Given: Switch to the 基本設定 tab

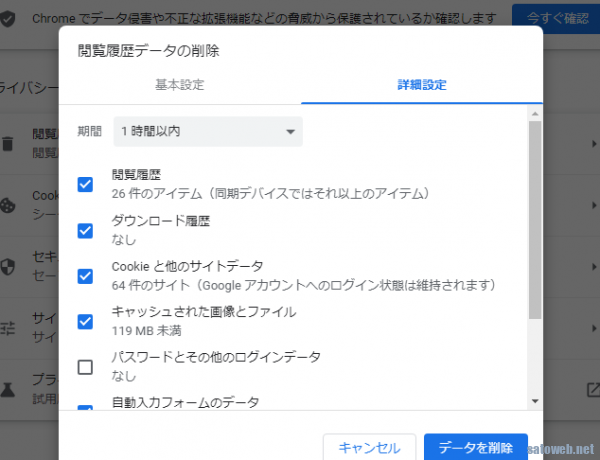Looking at the screenshot, I should 180,85.
